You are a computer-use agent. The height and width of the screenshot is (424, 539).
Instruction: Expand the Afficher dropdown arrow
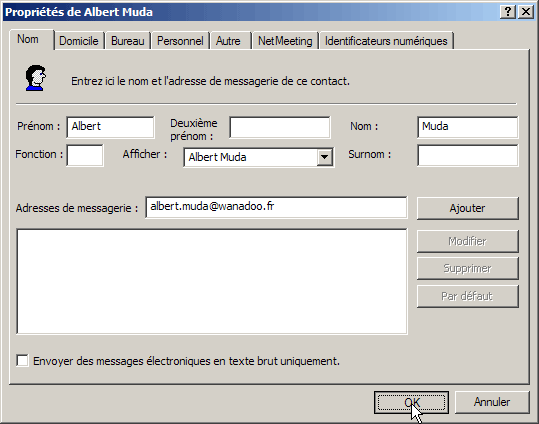click(x=324, y=157)
